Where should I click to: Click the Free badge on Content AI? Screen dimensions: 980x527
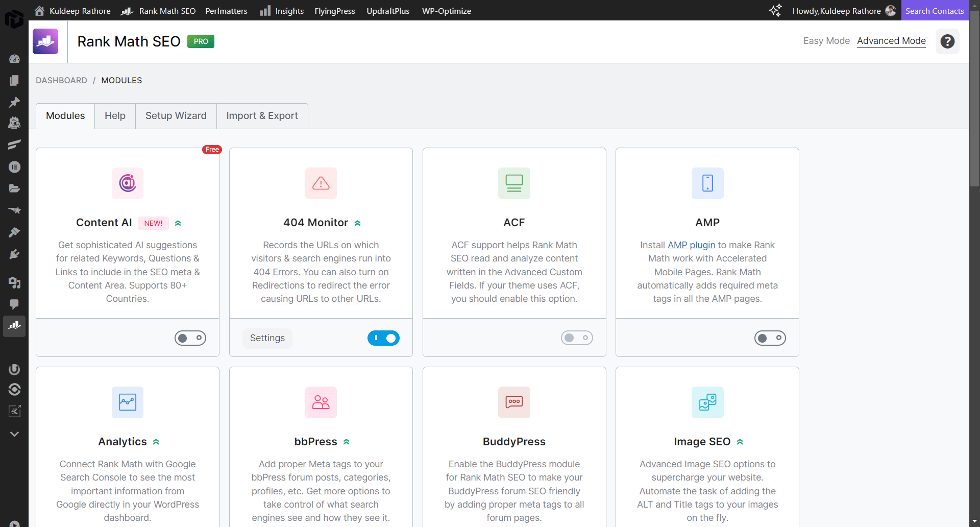pyautogui.click(x=212, y=150)
